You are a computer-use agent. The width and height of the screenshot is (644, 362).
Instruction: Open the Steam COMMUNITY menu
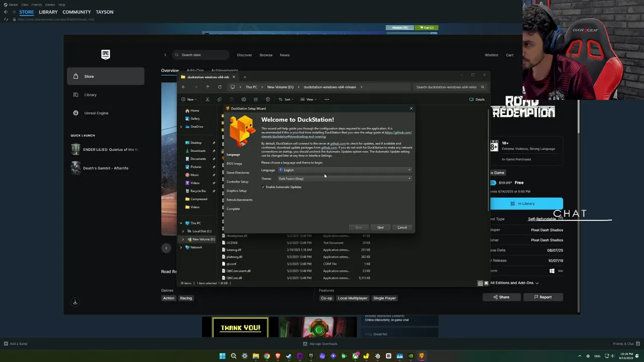pos(76,12)
